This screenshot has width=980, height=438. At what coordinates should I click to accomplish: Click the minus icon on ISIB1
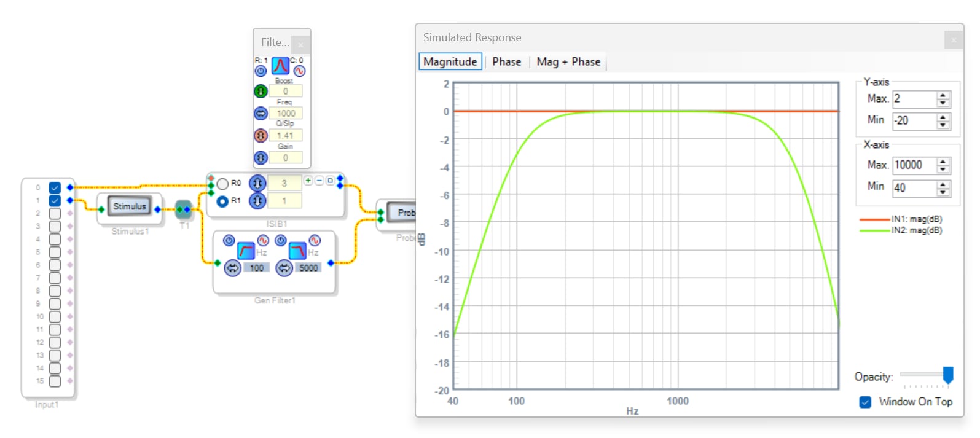click(319, 181)
